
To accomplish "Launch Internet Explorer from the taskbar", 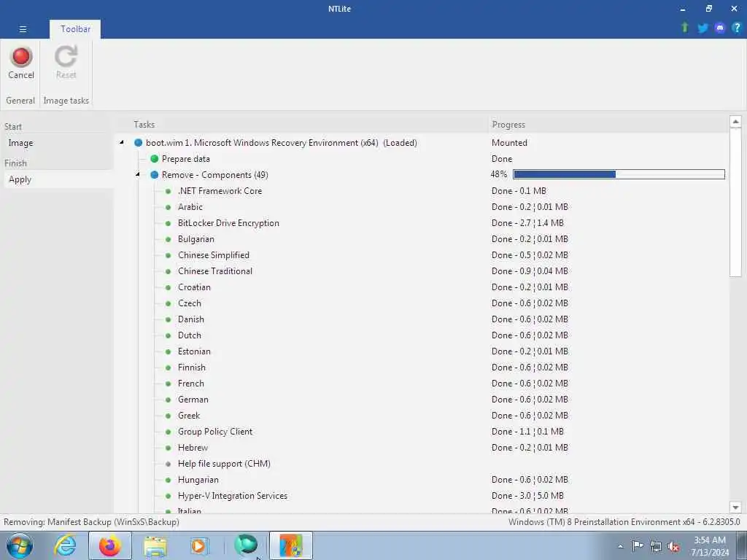I will (65, 545).
